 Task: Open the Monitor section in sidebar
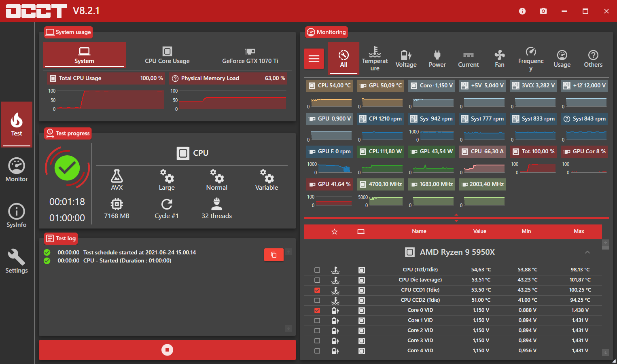(x=17, y=170)
